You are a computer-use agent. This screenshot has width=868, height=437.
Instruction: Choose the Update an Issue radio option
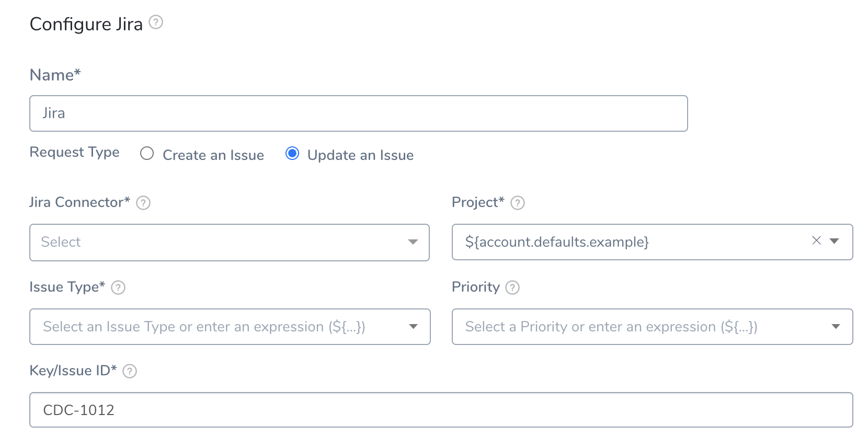pyautogui.click(x=292, y=153)
